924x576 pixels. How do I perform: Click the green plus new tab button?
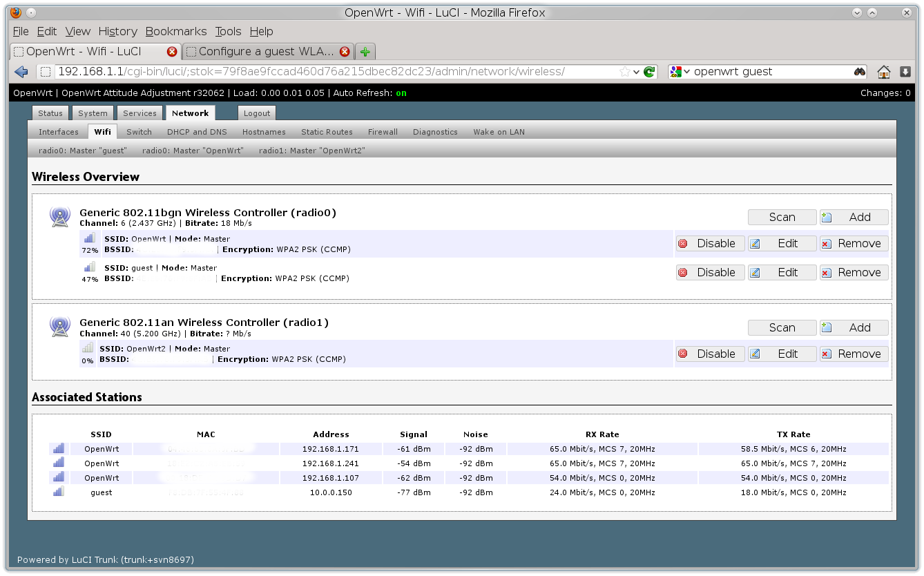[x=365, y=52]
